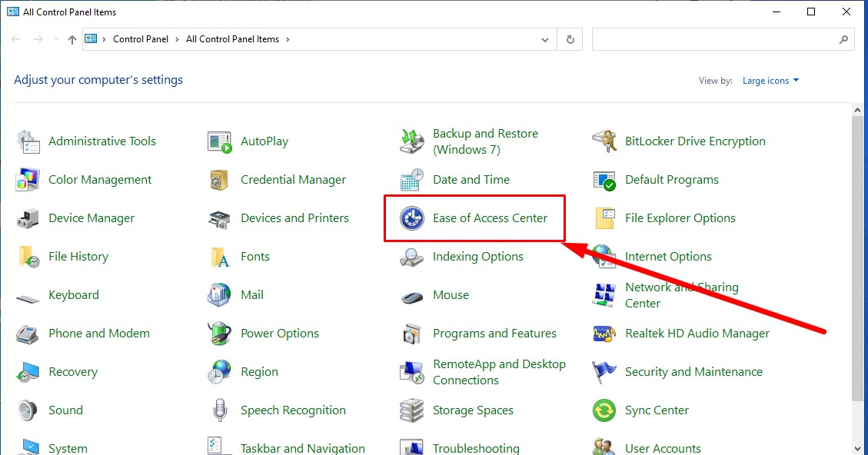Expand the chevron after All Control Panel Items

288,39
